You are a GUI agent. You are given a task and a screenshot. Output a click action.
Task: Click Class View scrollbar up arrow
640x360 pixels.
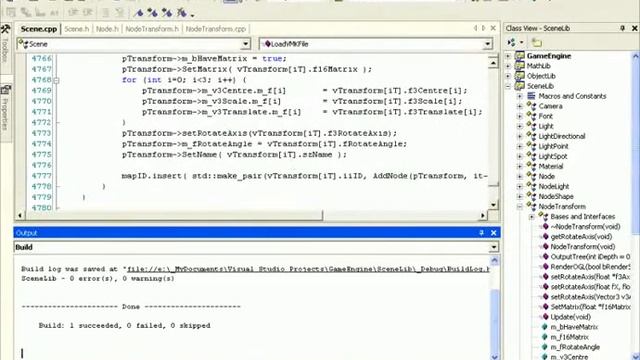(636, 56)
